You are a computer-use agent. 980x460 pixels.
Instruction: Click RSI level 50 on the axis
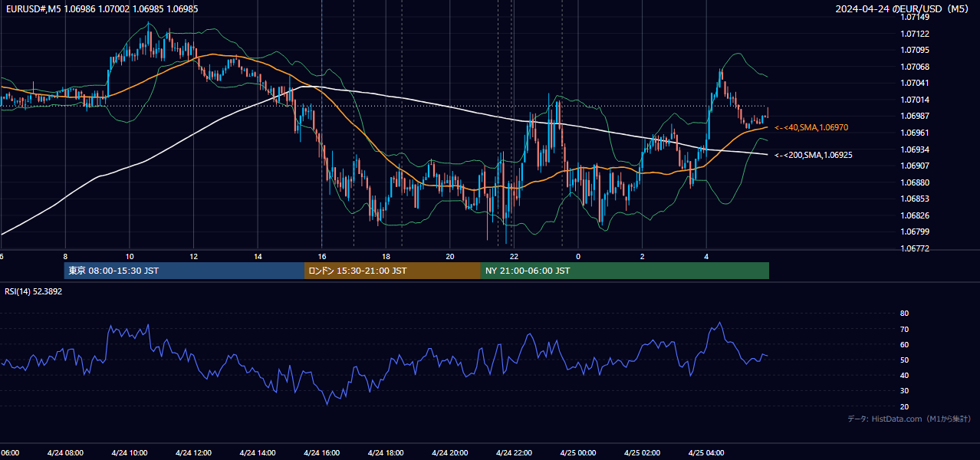[904, 360]
